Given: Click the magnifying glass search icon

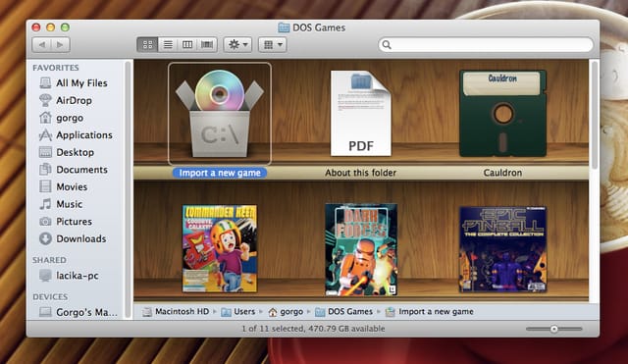Looking at the screenshot, I should pos(387,44).
